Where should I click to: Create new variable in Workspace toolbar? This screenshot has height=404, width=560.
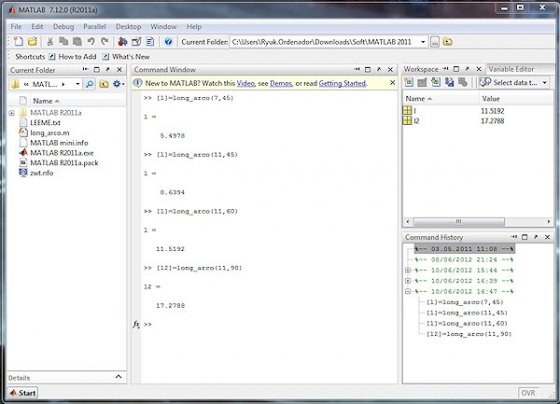tap(409, 83)
